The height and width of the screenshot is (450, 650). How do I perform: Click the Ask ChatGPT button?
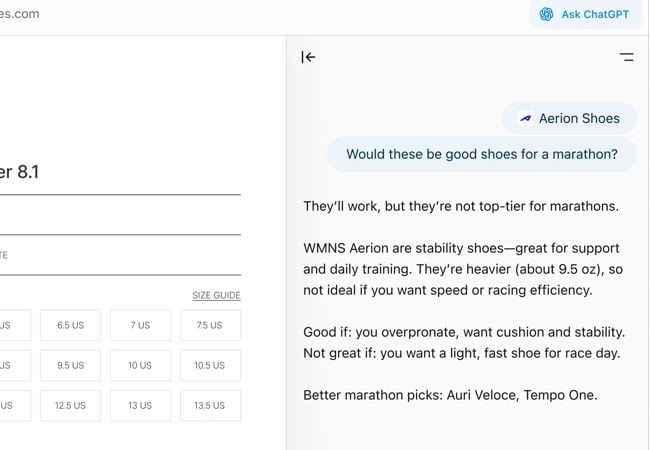point(585,14)
